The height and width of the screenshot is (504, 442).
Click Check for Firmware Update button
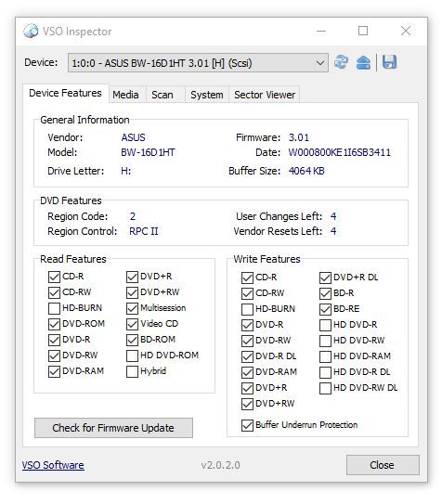point(113,428)
